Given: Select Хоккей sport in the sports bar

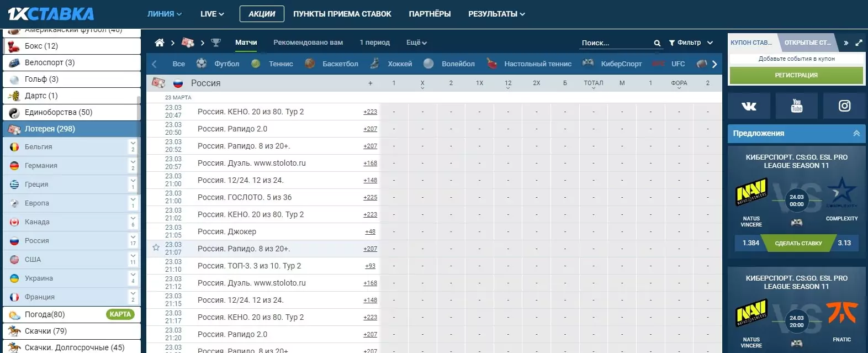Looking at the screenshot, I should (x=391, y=64).
